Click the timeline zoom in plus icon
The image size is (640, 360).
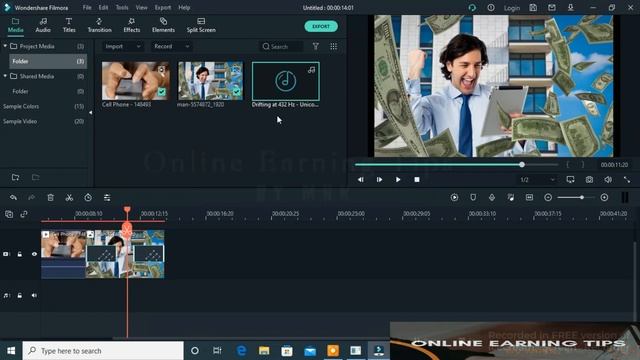click(x=604, y=198)
